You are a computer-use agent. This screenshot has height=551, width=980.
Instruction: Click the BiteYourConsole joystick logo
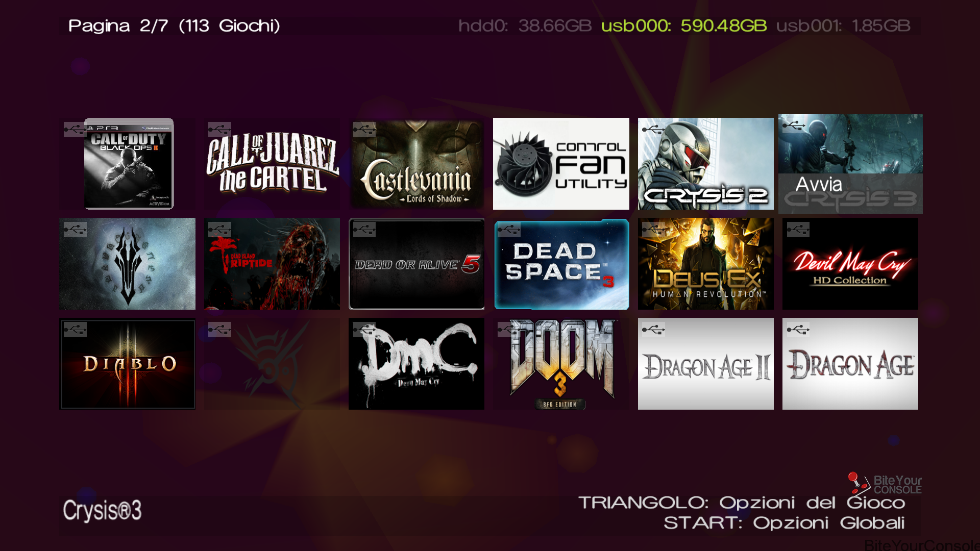(x=885, y=484)
